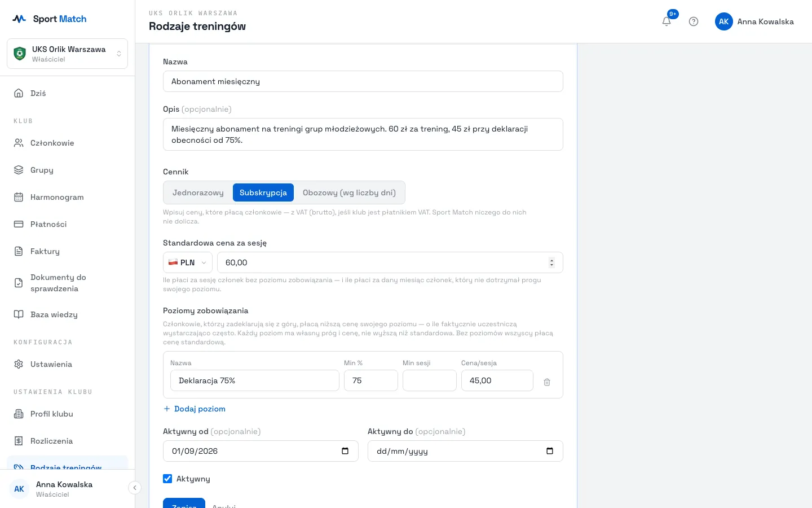Open the help question mark icon

pyautogui.click(x=694, y=21)
